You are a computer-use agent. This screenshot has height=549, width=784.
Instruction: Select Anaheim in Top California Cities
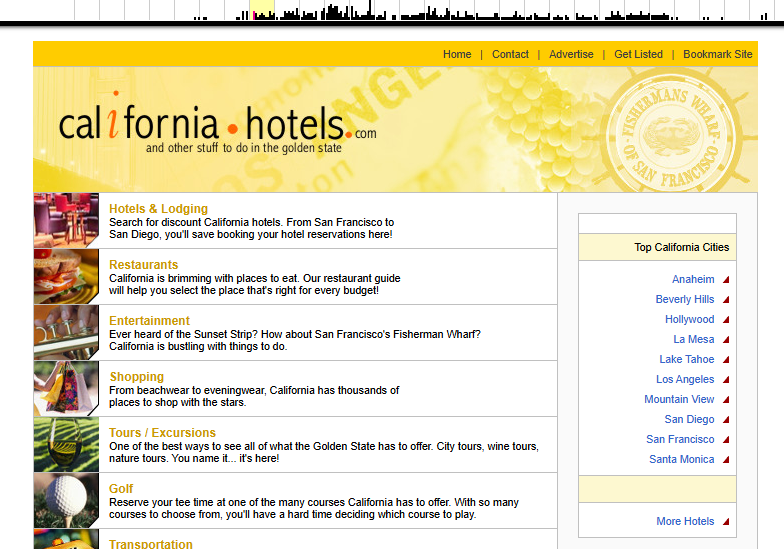tap(693, 279)
